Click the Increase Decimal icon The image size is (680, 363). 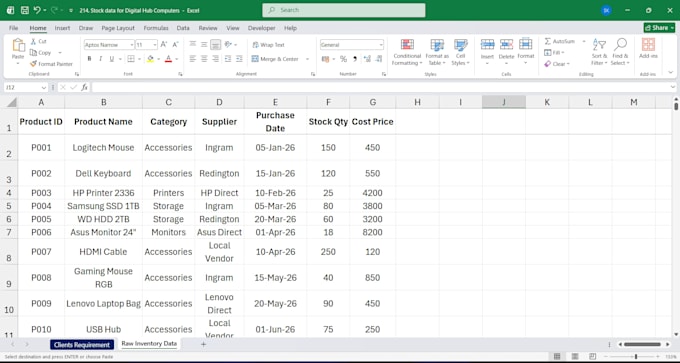[x=367, y=59]
